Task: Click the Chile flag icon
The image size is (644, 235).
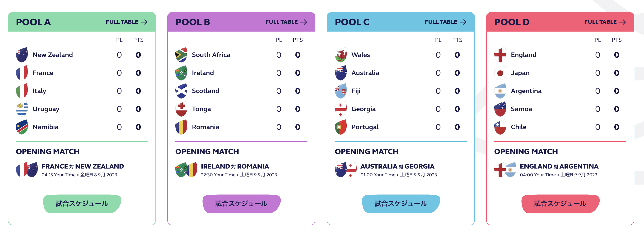Action: [x=500, y=127]
